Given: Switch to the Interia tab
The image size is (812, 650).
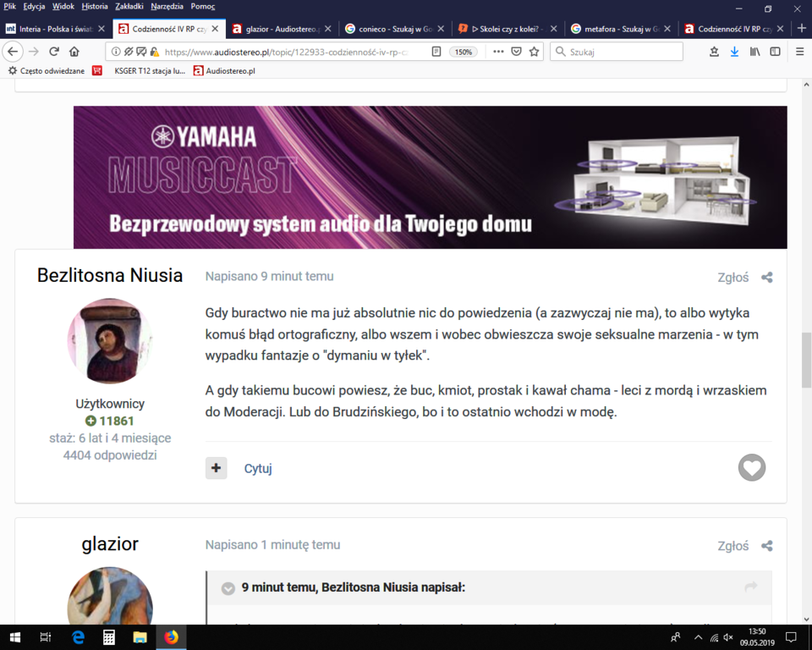Looking at the screenshot, I should coord(56,29).
